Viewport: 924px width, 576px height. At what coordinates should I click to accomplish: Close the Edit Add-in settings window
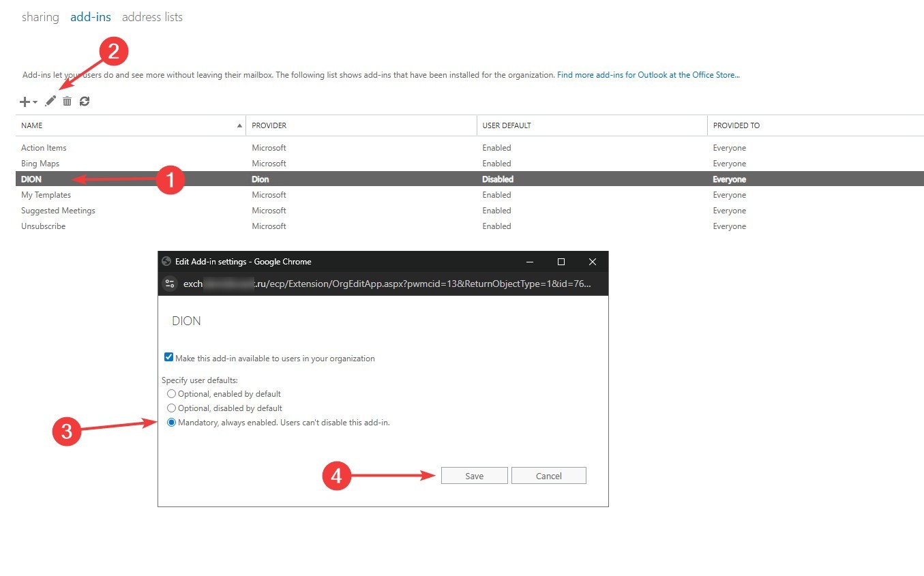coord(593,262)
